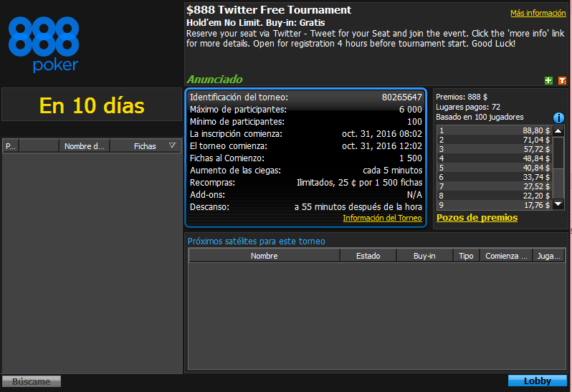Viewport: 572px width, 392px height.
Task: Open the Más información link
Action: click(538, 13)
